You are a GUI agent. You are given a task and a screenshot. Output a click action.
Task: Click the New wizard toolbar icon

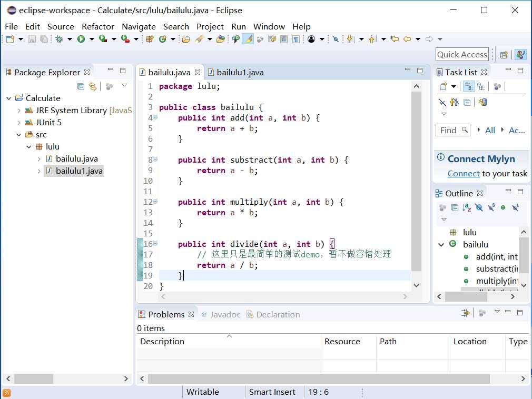click(x=10, y=39)
